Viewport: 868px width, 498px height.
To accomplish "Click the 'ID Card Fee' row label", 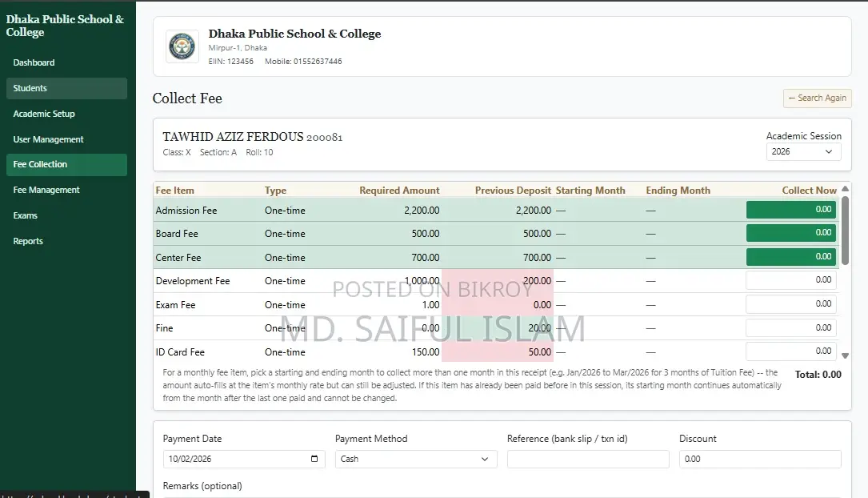I will 180,352.
